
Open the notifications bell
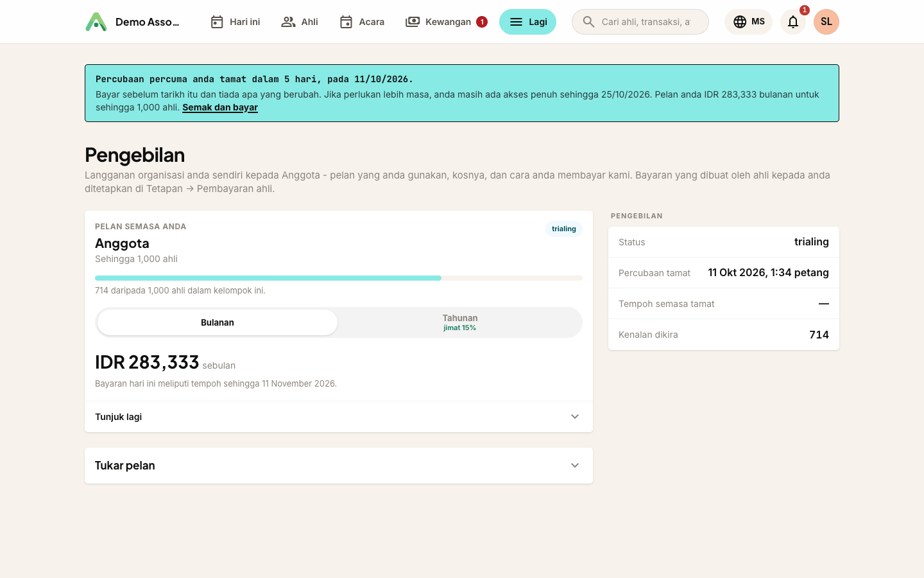[793, 22]
